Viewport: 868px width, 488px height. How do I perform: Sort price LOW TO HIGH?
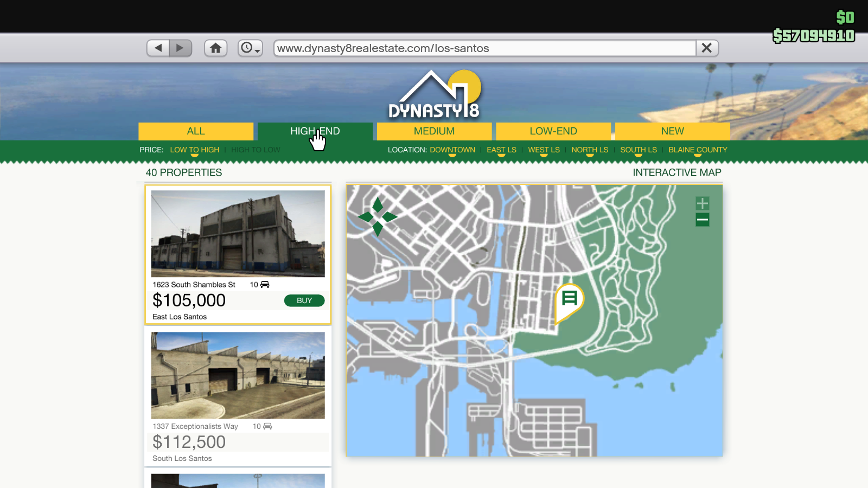pos(195,150)
